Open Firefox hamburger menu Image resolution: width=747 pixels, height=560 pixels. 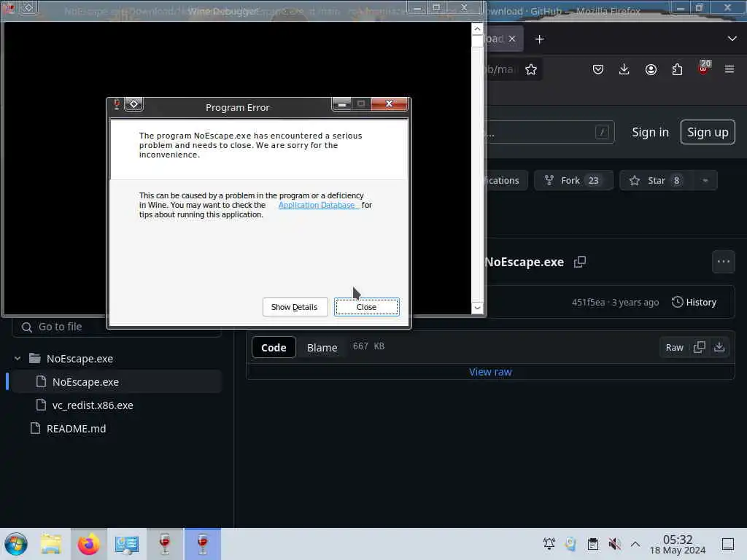(729, 69)
